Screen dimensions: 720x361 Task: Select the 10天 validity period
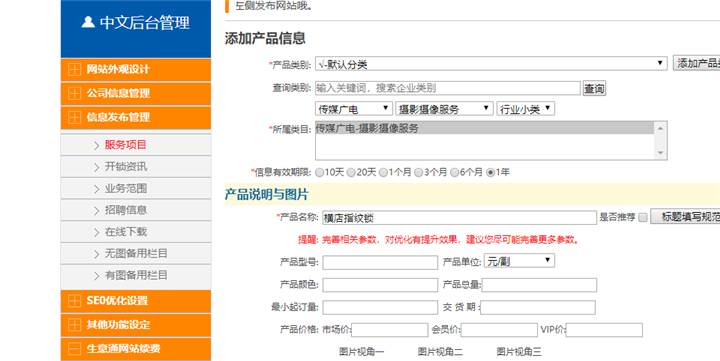(320, 173)
